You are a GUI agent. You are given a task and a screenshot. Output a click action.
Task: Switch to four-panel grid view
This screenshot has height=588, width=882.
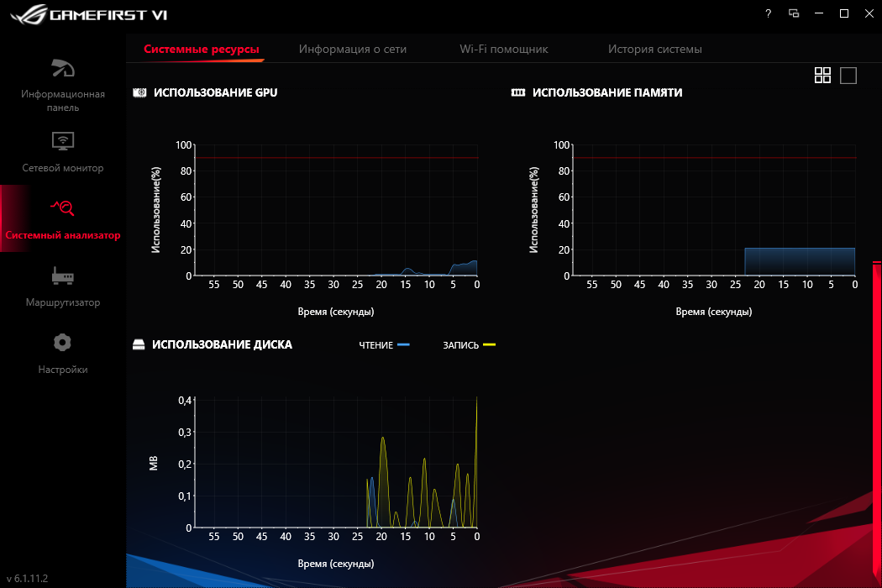[x=822, y=76]
